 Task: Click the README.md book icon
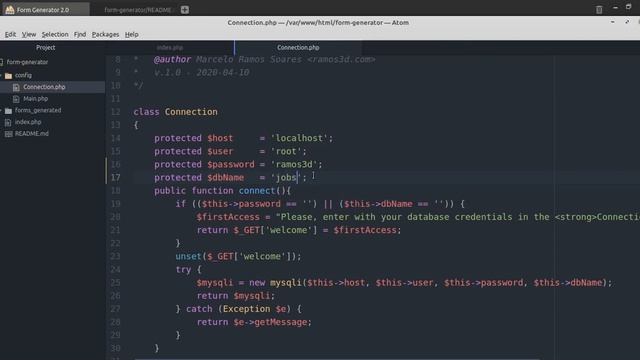coord(8,134)
